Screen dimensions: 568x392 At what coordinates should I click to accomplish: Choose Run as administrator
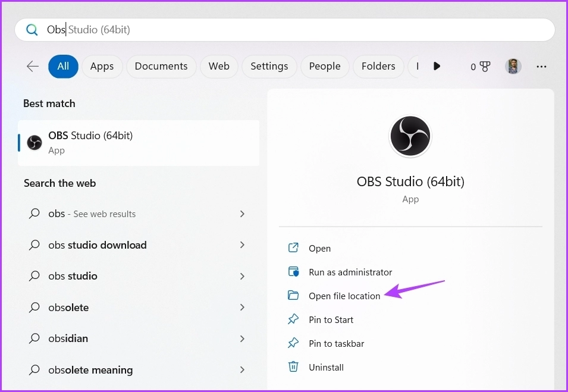pos(350,272)
